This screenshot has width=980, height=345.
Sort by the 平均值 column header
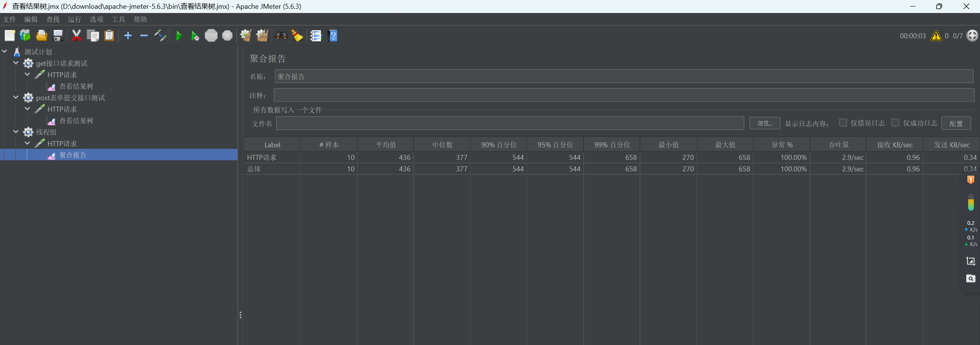(x=386, y=145)
